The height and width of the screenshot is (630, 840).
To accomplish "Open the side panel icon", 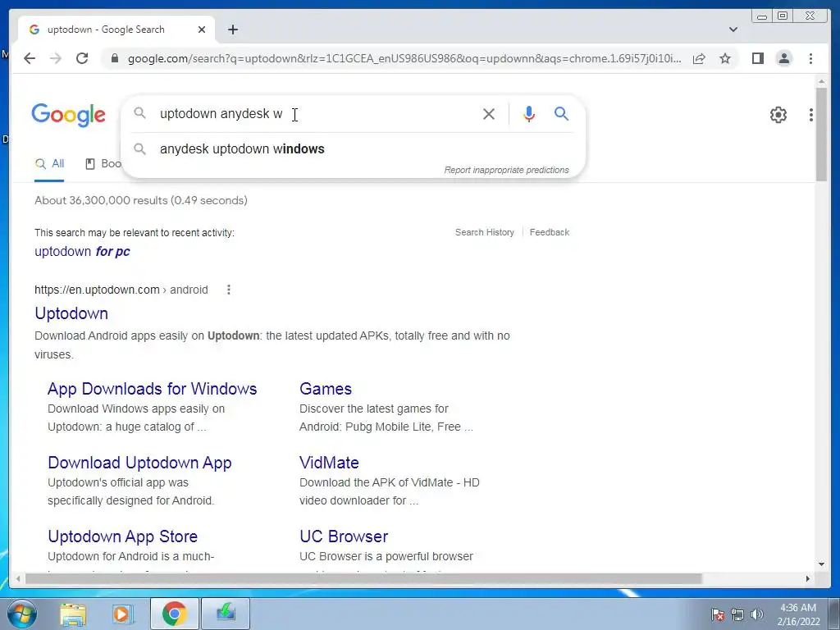I will [x=757, y=58].
